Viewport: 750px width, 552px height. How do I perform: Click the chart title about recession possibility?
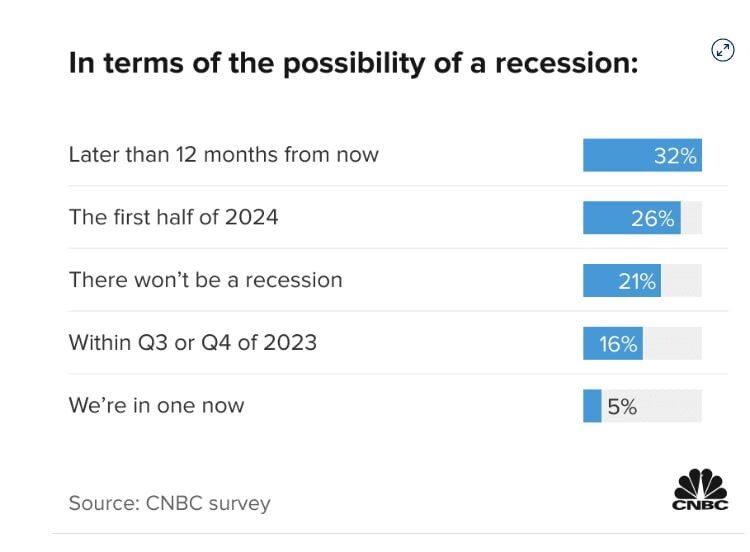coord(353,63)
